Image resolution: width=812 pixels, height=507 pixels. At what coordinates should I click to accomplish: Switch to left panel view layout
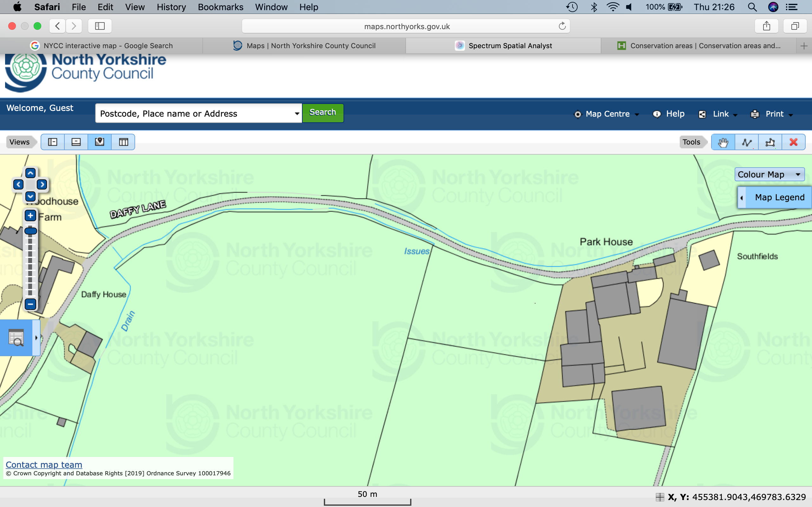(x=53, y=142)
